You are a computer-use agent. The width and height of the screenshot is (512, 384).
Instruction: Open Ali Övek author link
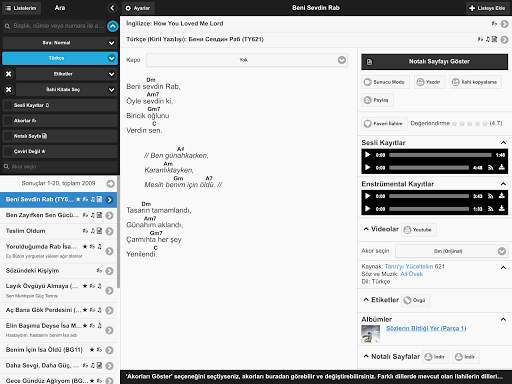click(x=411, y=274)
